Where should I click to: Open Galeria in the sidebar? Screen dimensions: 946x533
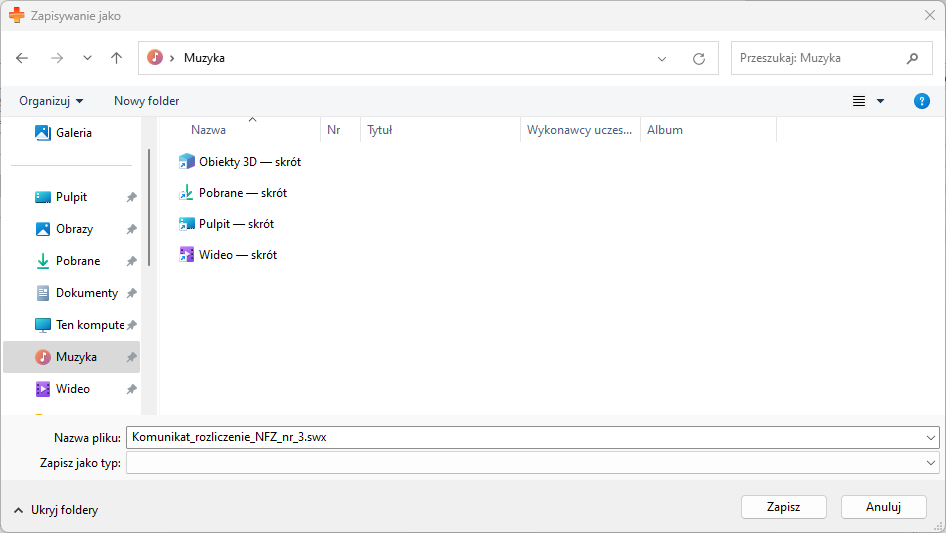73,133
